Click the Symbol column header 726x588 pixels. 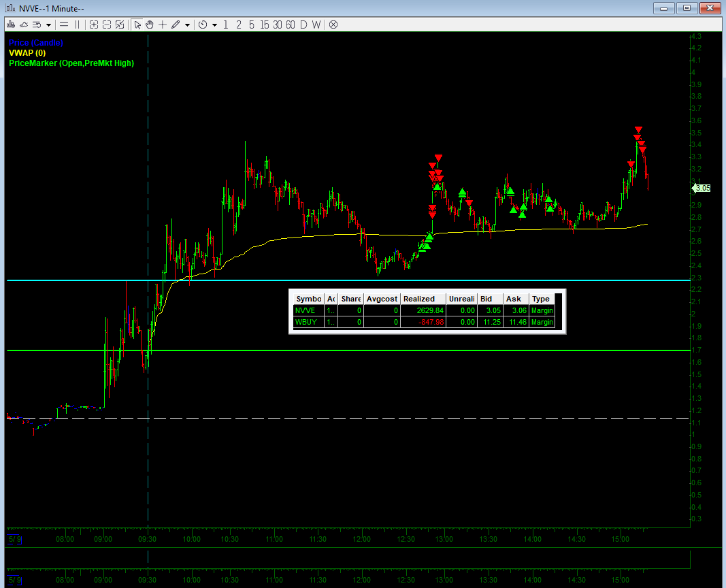tap(309, 299)
